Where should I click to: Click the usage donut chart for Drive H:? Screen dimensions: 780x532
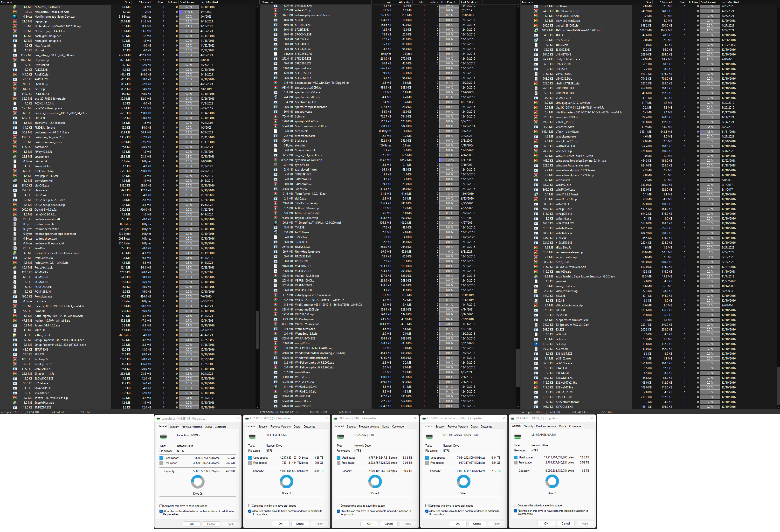[x=286, y=482]
